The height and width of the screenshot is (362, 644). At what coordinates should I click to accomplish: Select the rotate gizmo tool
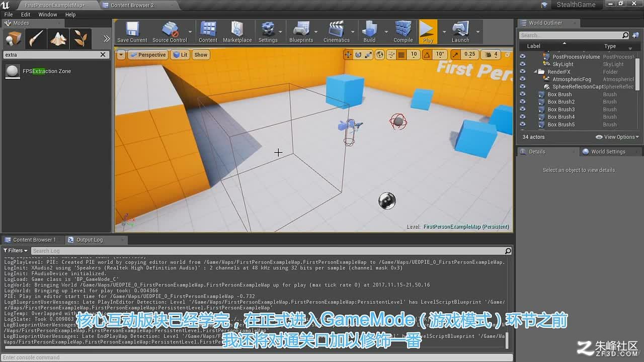tap(358, 54)
